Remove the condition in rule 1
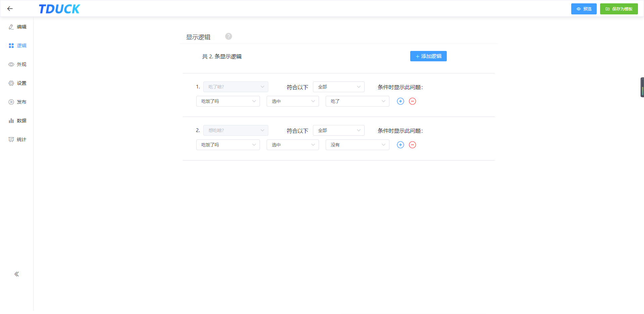The height and width of the screenshot is (314, 644). (413, 101)
